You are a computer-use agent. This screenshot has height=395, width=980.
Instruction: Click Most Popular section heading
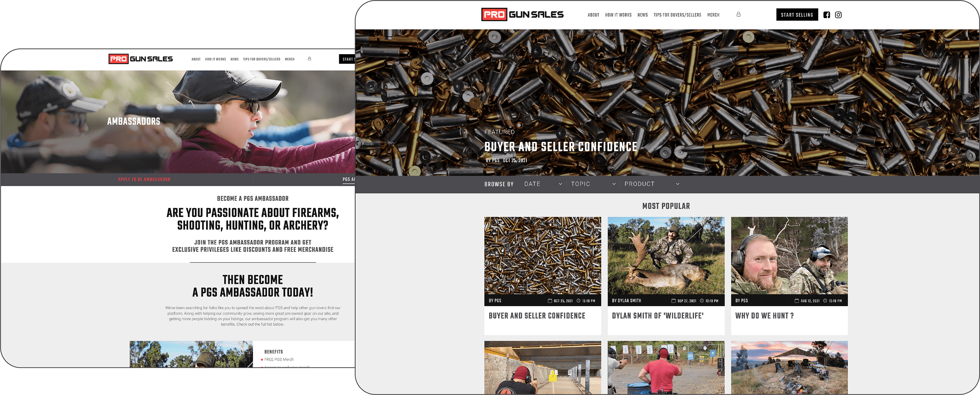point(666,206)
